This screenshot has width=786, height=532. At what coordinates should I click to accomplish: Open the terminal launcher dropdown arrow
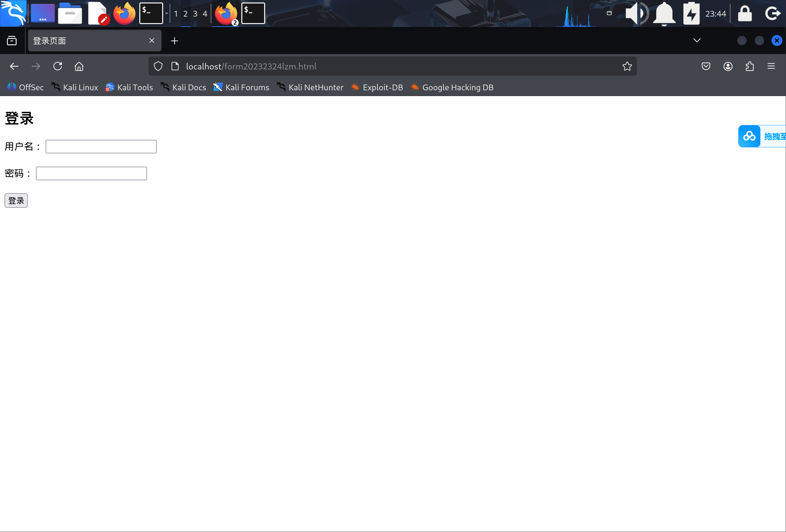click(x=166, y=14)
